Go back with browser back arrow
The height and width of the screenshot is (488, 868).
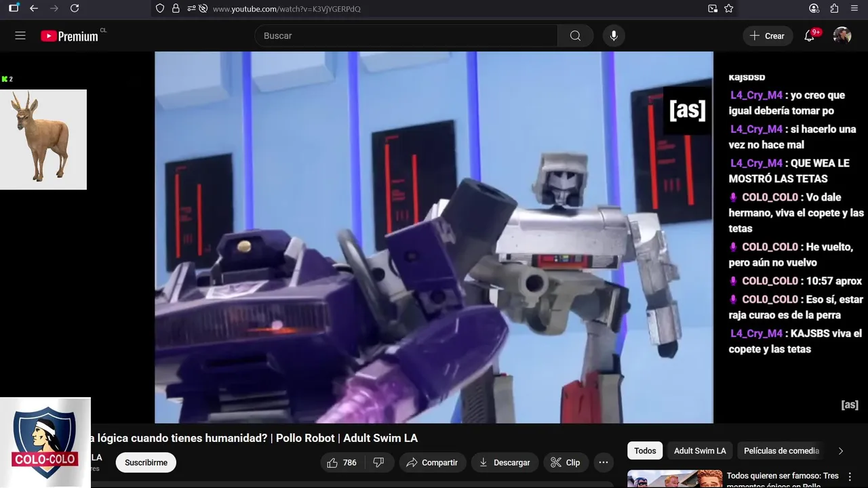[34, 8]
